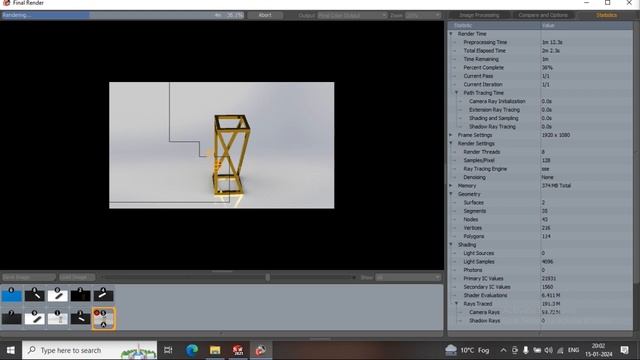The height and width of the screenshot is (360, 640).
Task: Select the Camera Ray Initialization row
Action: pyautogui.click(x=540, y=101)
